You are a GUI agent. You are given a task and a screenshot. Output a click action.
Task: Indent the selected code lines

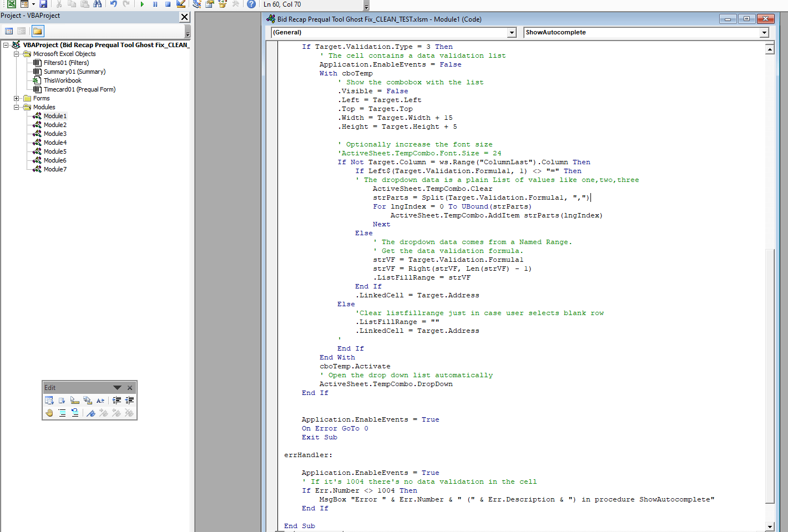pos(117,401)
